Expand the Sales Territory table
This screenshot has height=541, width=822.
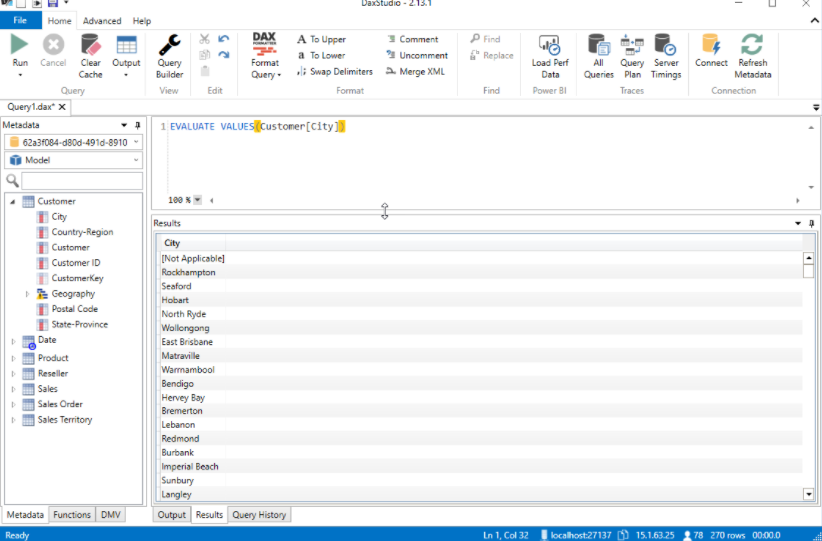click(14, 420)
